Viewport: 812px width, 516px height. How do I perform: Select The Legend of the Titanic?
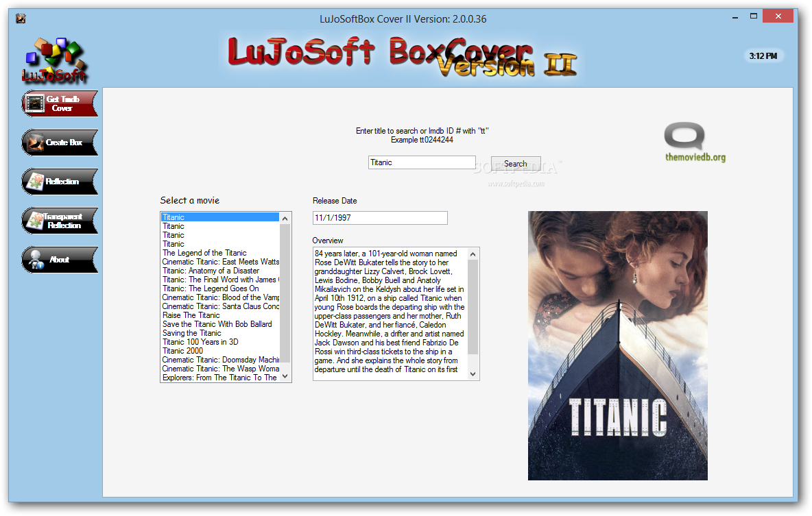220,253
